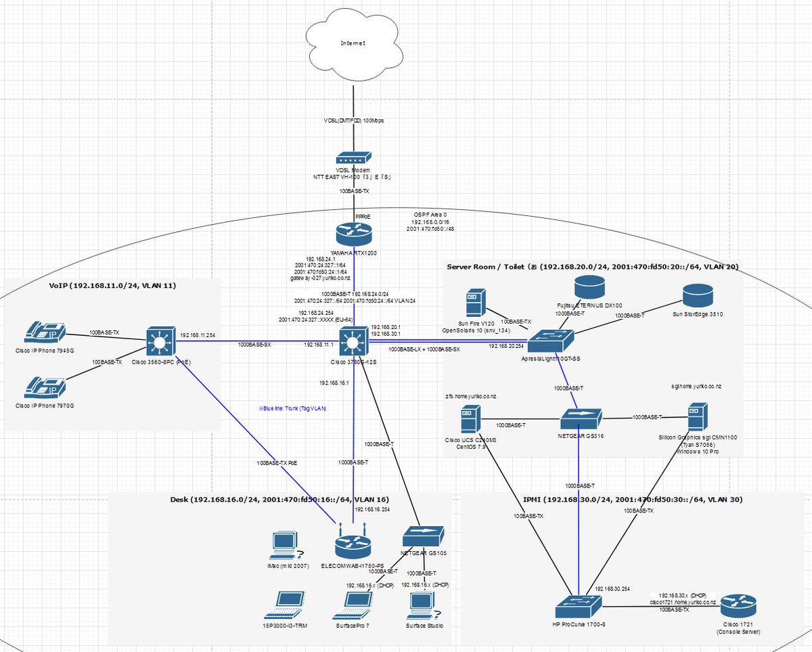Click the iMac (mid 2007) computer icon
812x652 pixels.
pyautogui.click(x=284, y=545)
